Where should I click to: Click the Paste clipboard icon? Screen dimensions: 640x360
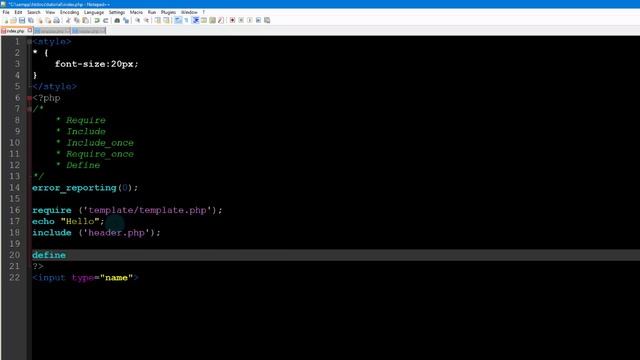(85, 20)
